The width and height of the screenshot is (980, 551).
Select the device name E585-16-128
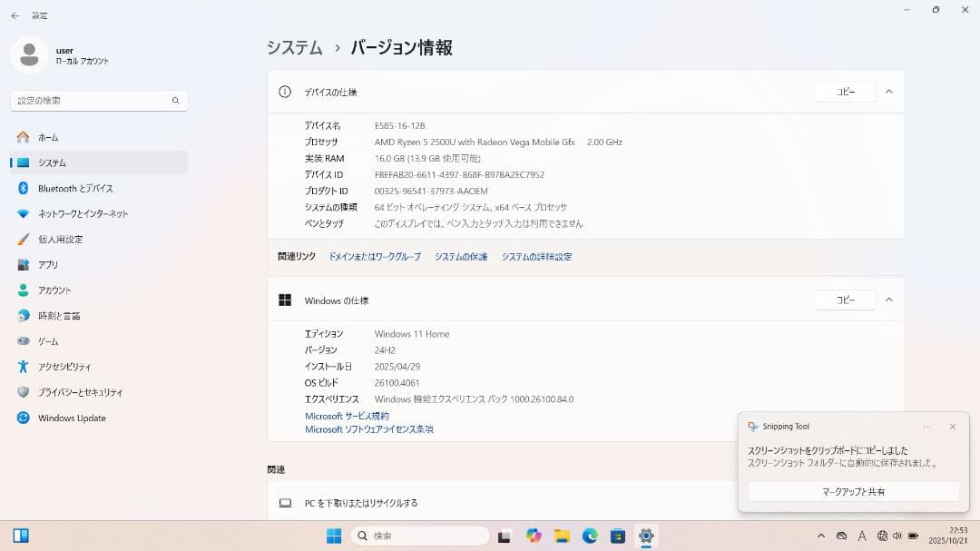[400, 125]
